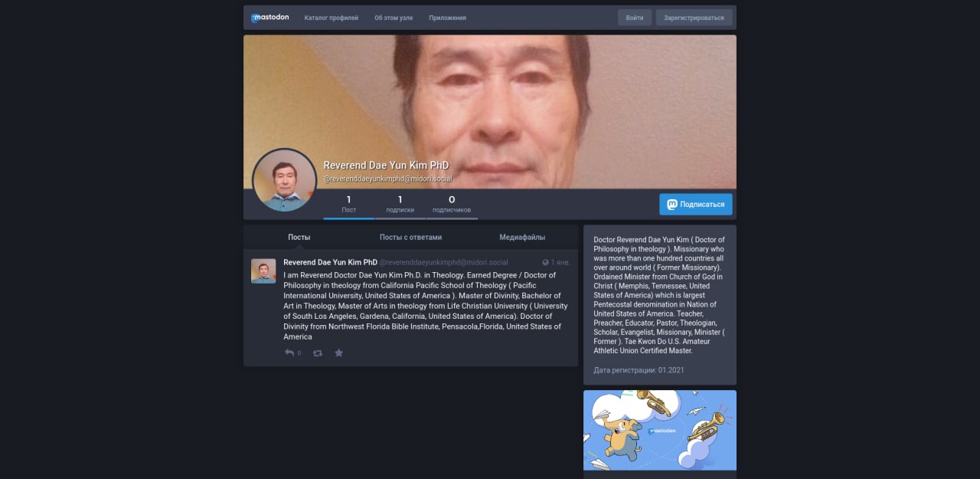Open Приложения in the navigation bar

click(x=447, y=18)
